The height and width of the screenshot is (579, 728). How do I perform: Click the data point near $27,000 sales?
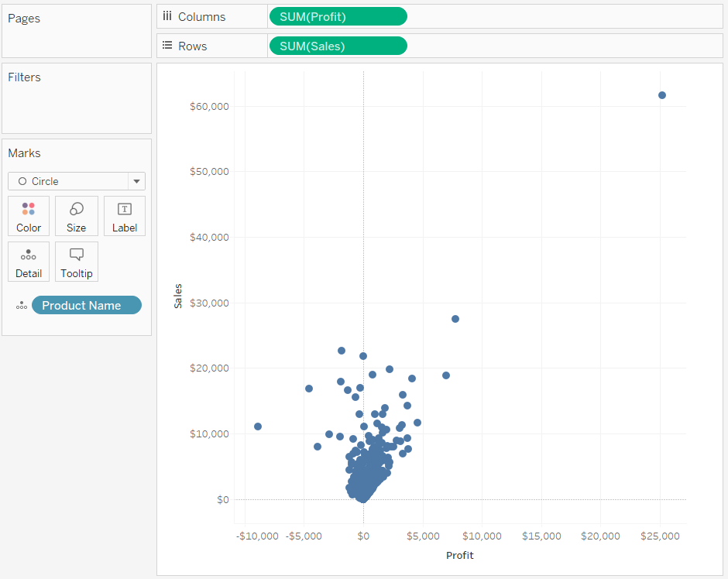tap(455, 319)
